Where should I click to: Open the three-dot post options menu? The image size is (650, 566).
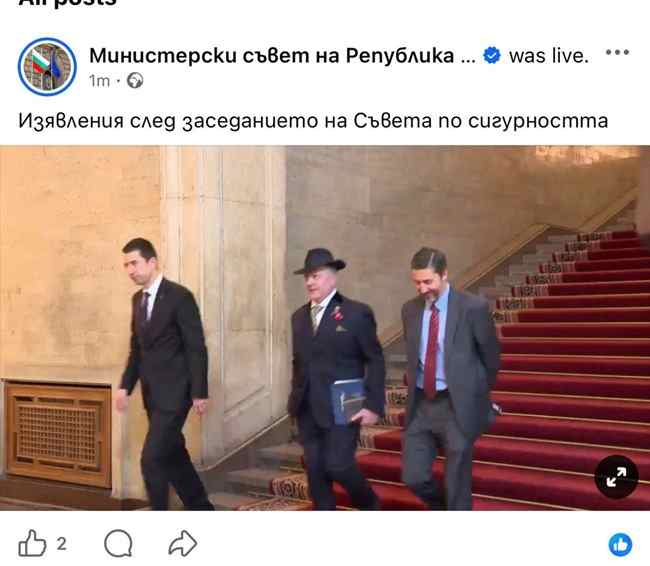tap(617, 52)
